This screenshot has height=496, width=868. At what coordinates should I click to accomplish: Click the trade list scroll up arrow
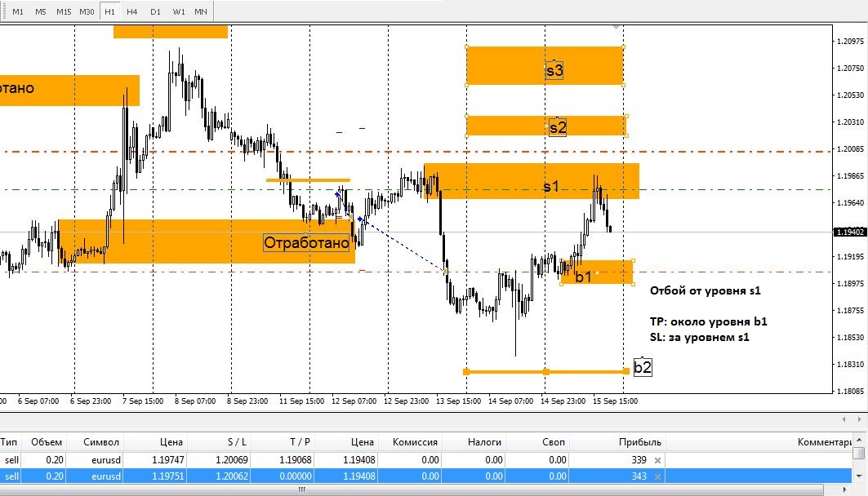(x=859, y=441)
